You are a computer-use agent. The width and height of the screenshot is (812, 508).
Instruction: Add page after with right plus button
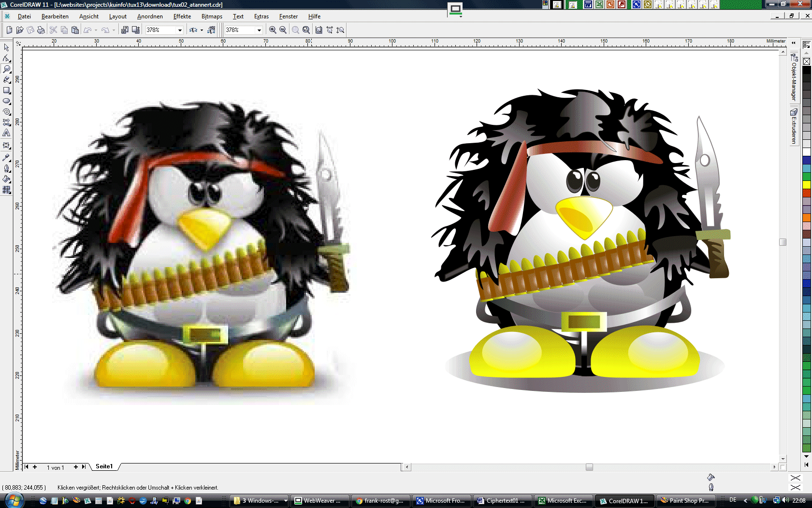[75, 467]
